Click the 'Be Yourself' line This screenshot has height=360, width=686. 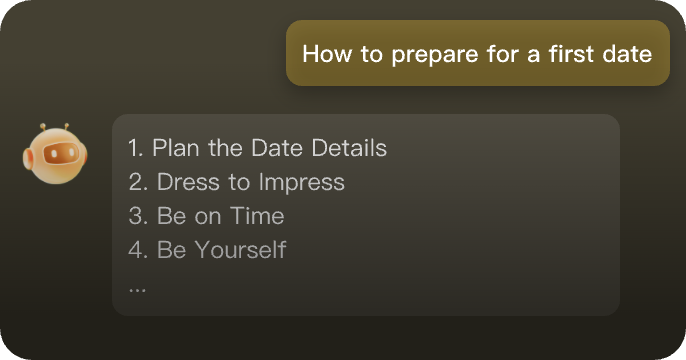coord(207,250)
